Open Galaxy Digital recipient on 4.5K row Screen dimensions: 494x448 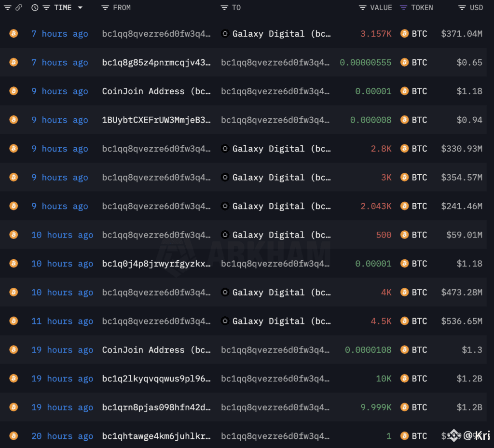(281, 321)
